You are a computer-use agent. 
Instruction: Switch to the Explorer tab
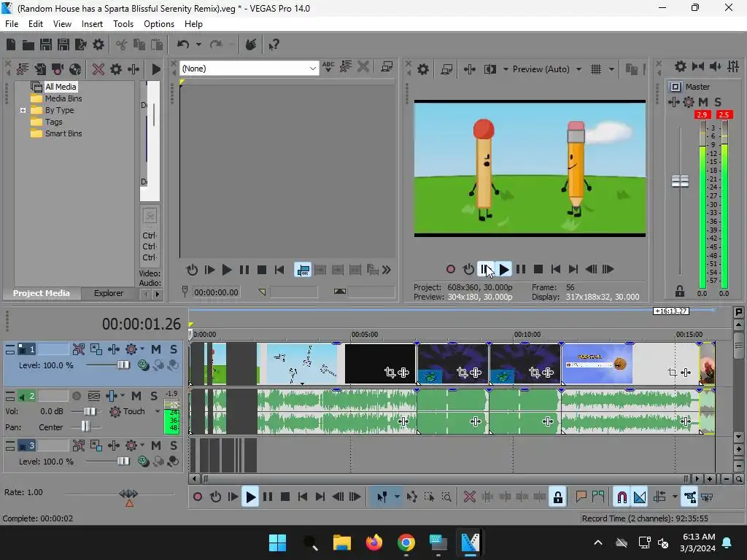click(x=109, y=293)
